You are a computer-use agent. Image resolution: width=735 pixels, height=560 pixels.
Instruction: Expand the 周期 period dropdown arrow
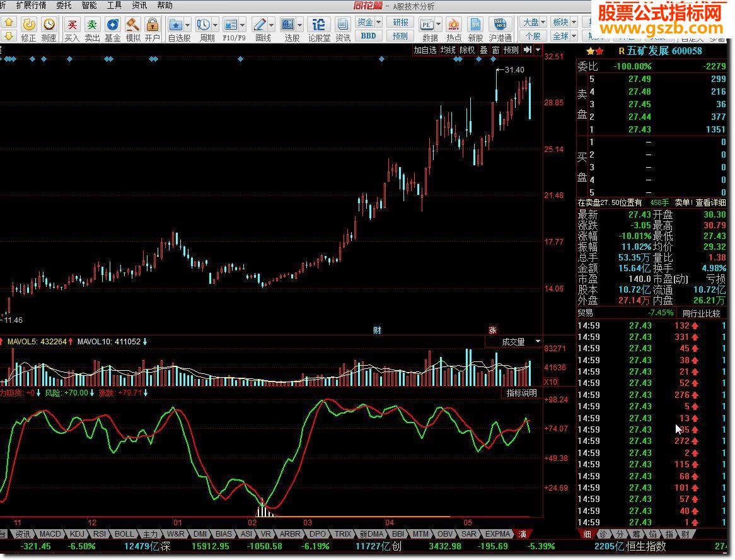tap(216, 25)
